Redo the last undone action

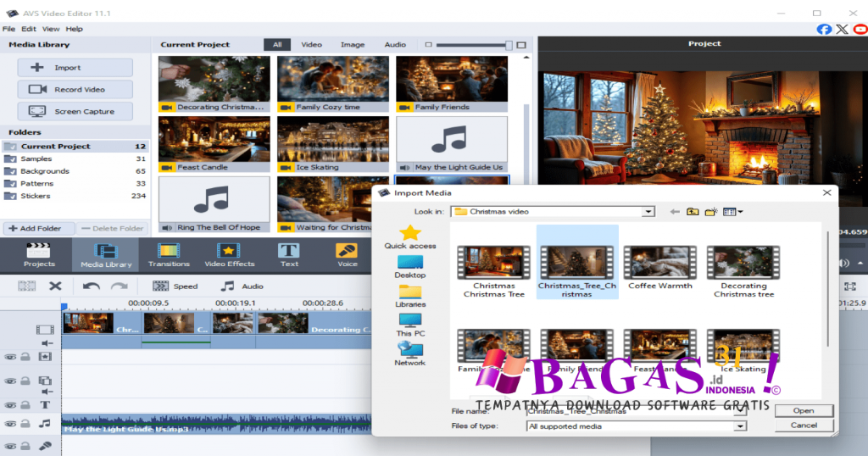(120, 286)
